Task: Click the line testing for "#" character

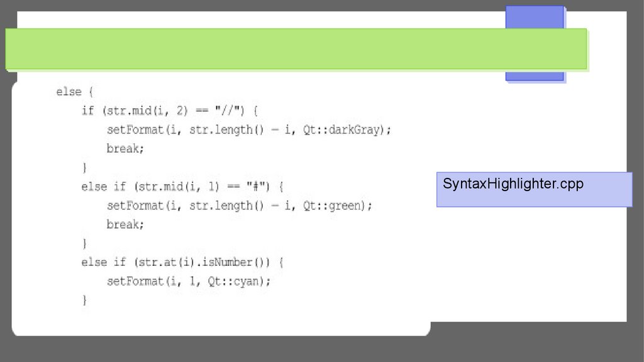Action: pyautogui.click(x=182, y=187)
